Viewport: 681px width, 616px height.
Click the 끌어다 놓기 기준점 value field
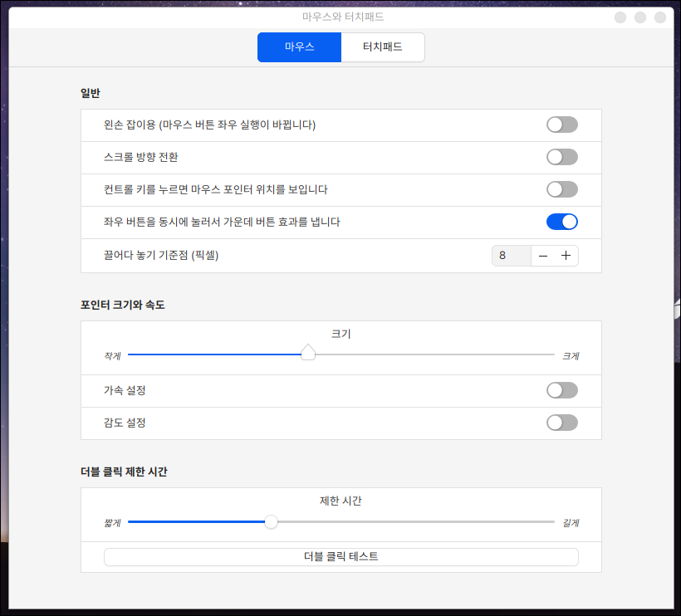tap(511, 256)
